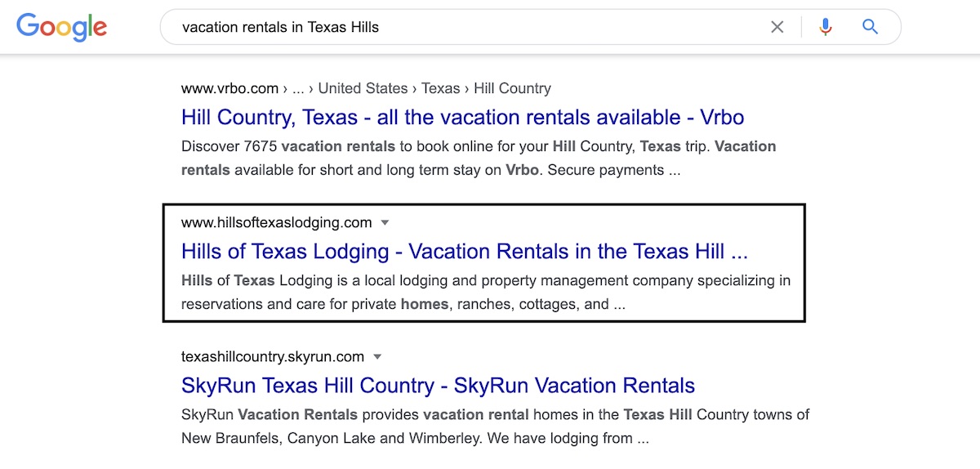Open the 'Hills of Texas Lodging' result title
980x469 pixels.
point(465,251)
